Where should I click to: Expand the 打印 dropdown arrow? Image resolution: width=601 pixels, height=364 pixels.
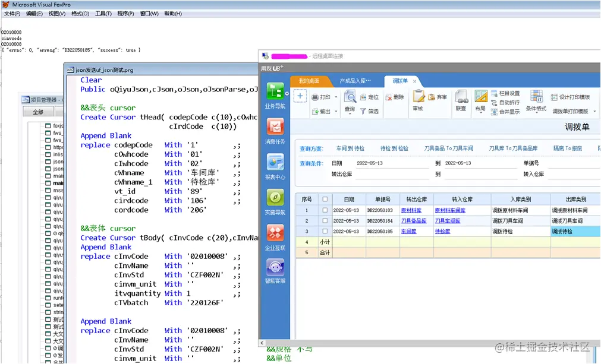(x=336, y=97)
